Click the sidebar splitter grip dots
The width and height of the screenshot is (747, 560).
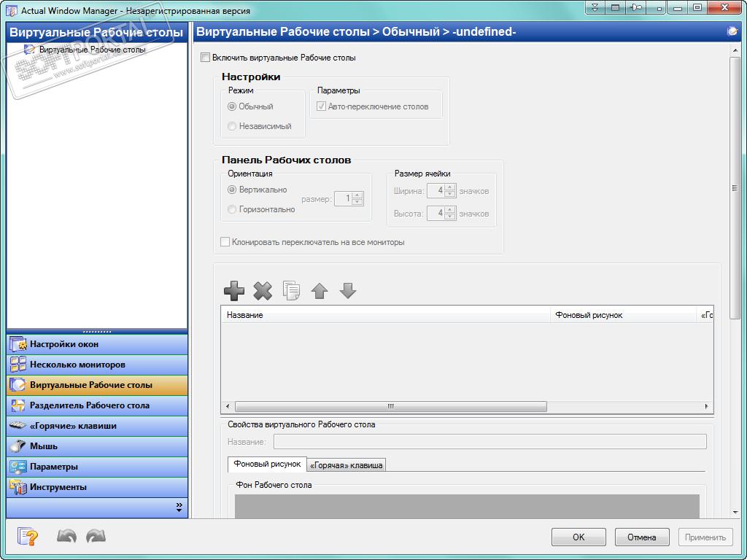tap(97, 332)
